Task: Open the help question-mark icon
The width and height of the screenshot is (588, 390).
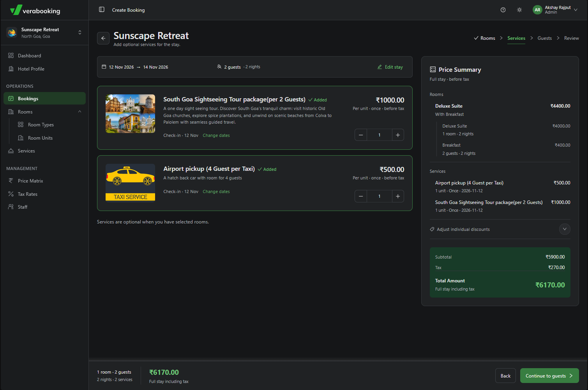Action: pyautogui.click(x=503, y=10)
